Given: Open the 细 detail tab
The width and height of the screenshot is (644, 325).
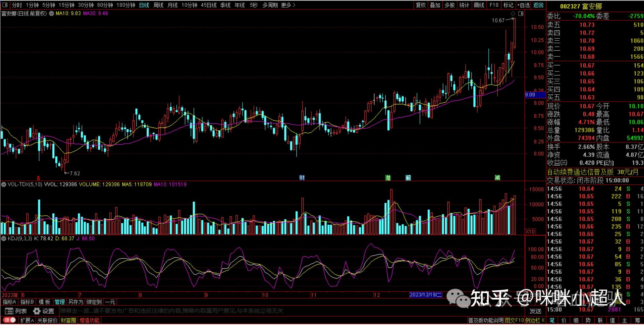Looking at the screenshot, I should (x=576, y=321).
